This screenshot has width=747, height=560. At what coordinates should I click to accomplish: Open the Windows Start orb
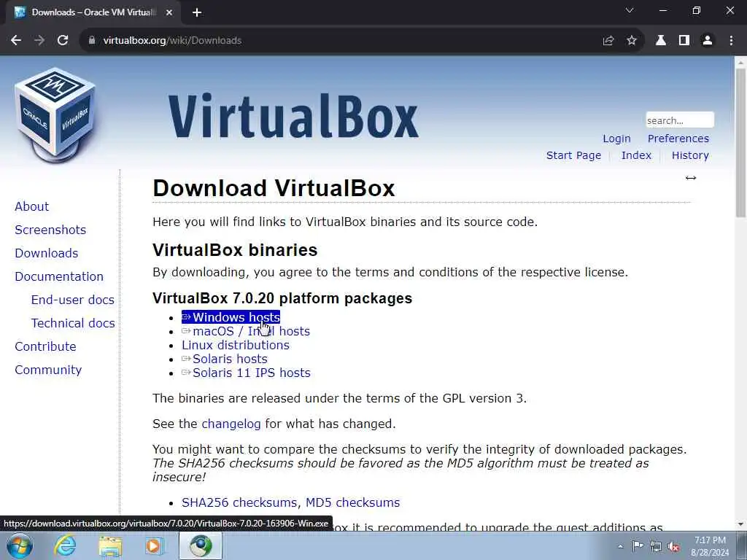coord(20,545)
